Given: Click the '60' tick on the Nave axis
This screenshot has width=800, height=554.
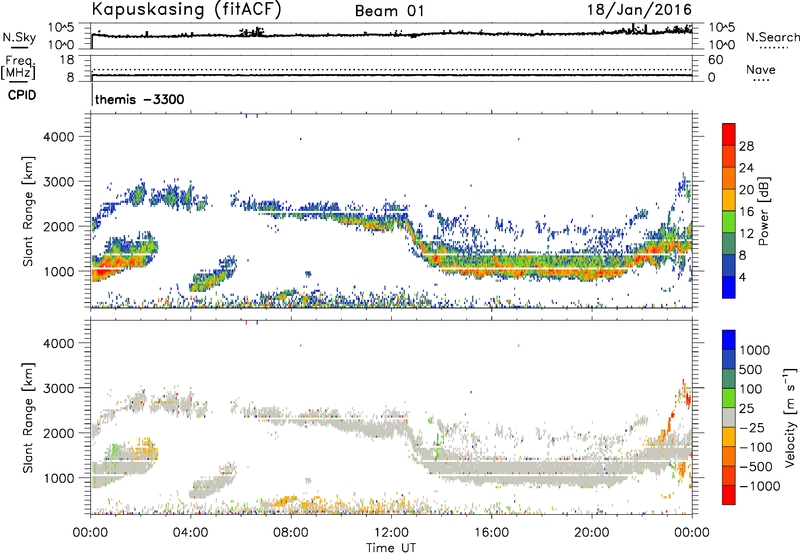Looking at the screenshot, I should click(716, 60).
